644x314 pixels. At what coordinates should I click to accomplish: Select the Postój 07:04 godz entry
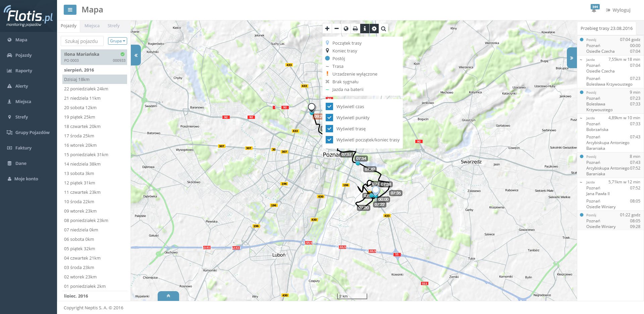pyautogui.click(x=610, y=45)
